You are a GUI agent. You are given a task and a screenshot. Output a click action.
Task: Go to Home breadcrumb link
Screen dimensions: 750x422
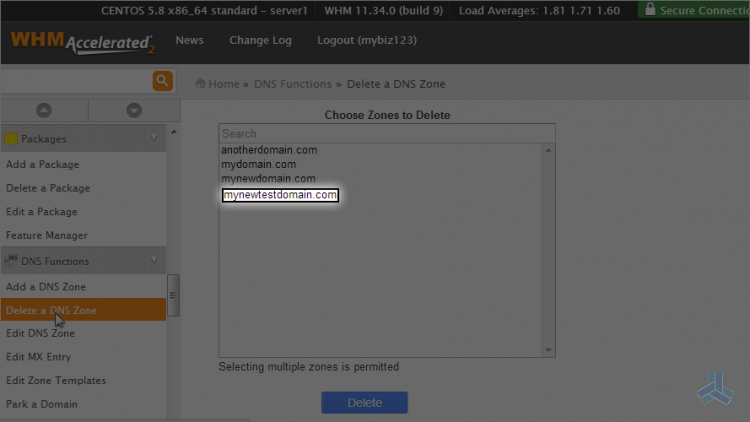tap(223, 84)
